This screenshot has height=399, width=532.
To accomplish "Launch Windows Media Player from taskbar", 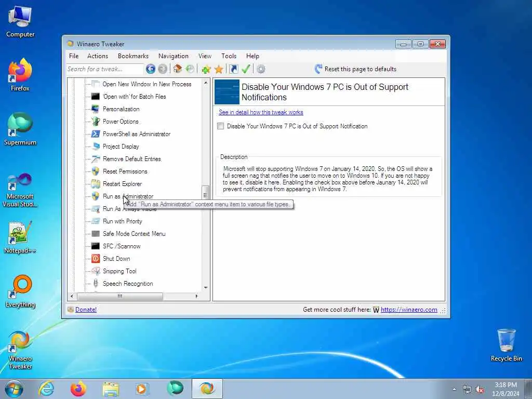I will (142, 389).
